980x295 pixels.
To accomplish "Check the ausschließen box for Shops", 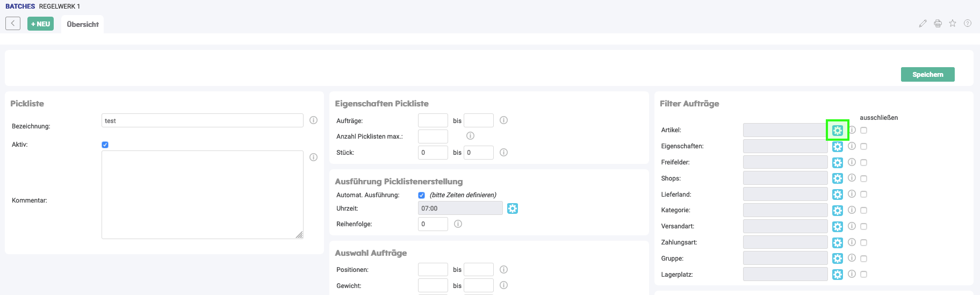I will [x=863, y=178].
